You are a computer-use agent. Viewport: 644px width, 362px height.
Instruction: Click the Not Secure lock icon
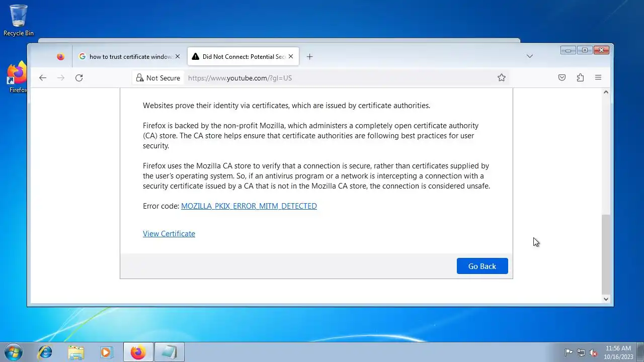coord(140,78)
